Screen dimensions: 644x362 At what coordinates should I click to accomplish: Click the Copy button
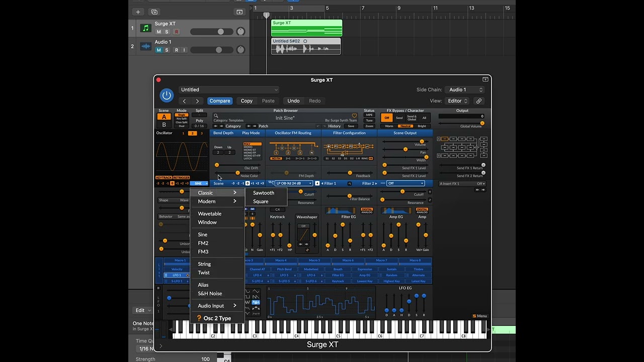pos(247,101)
